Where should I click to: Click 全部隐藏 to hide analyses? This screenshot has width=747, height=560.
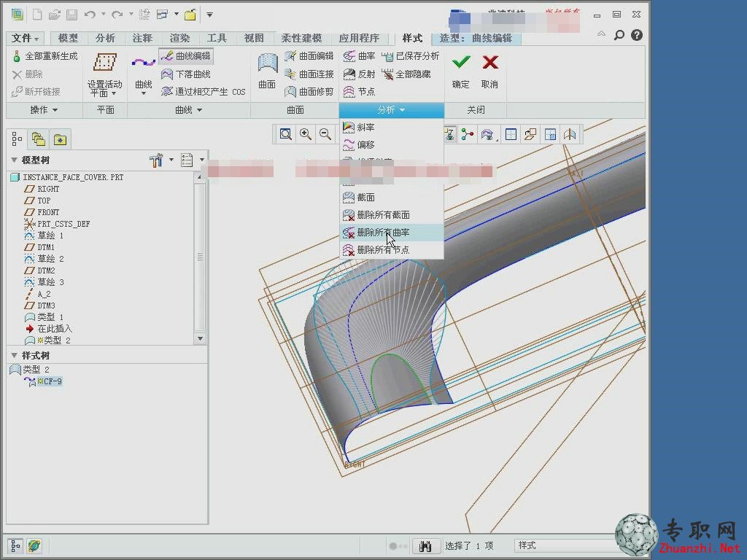point(406,74)
